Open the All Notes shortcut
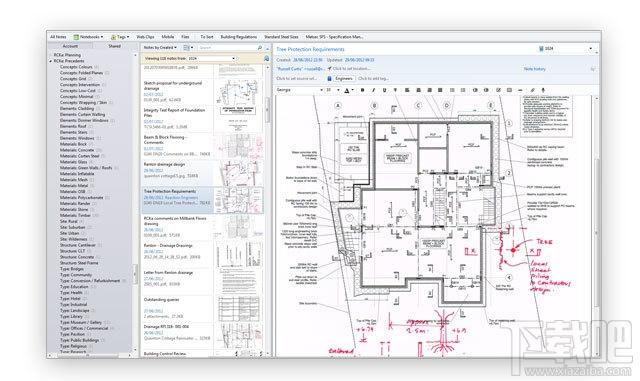Viewport: 640px width, 381px height. pyautogui.click(x=58, y=37)
